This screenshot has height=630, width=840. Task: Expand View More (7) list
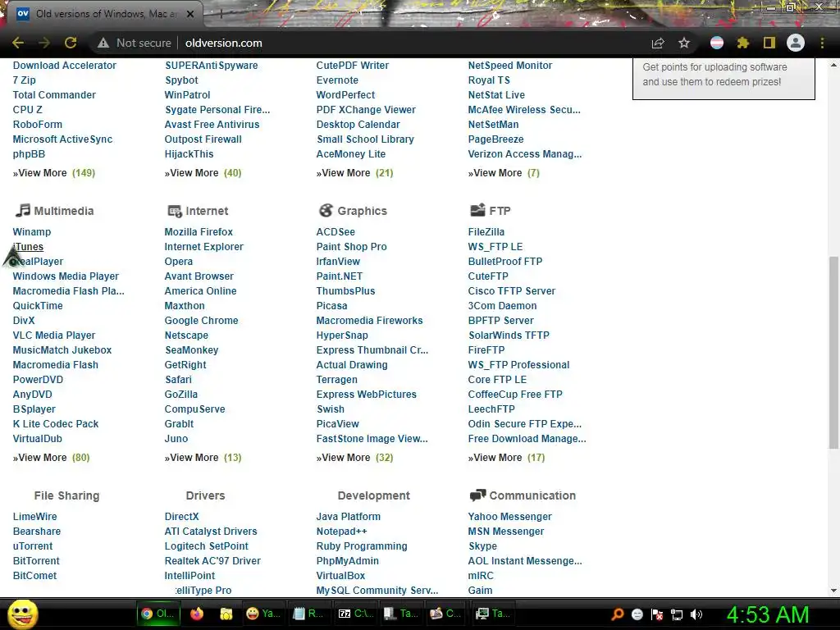pyautogui.click(x=504, y=173)
